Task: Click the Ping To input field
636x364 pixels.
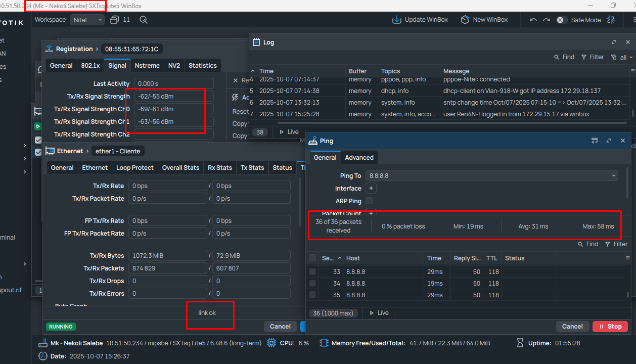Action: (485, 176)
